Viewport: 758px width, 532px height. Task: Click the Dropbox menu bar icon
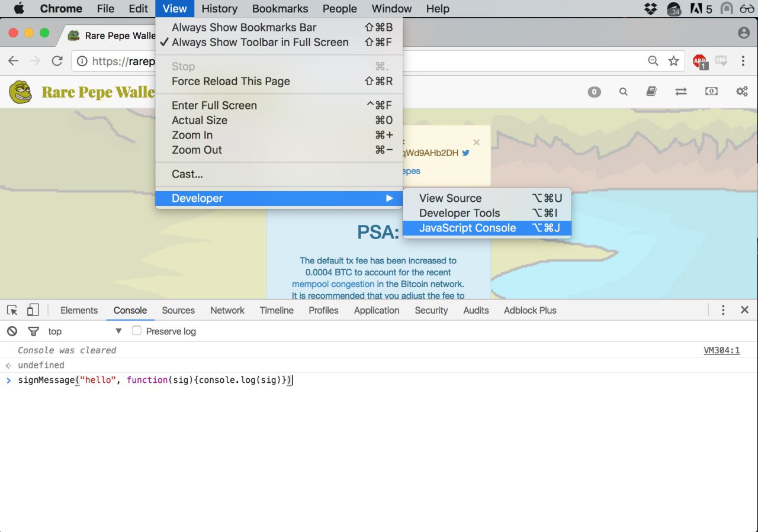point(651,9)
